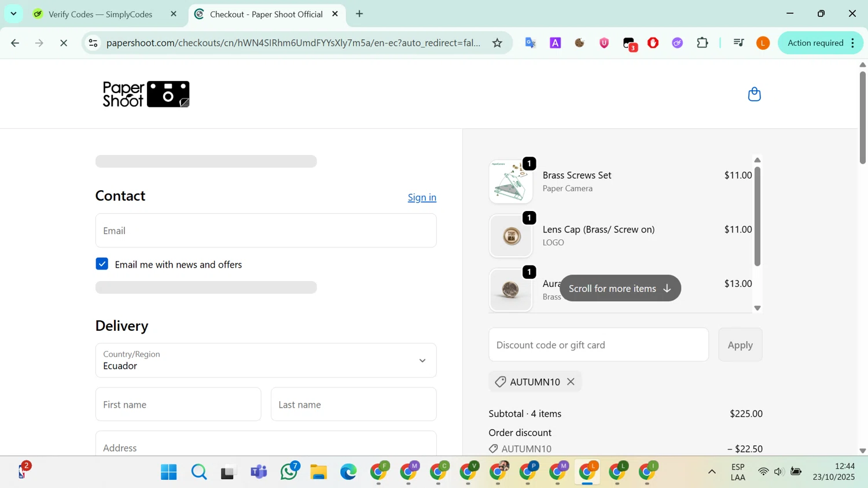
Task: Click the Aura brass item thumbnail
Action: tap(510, 290)
